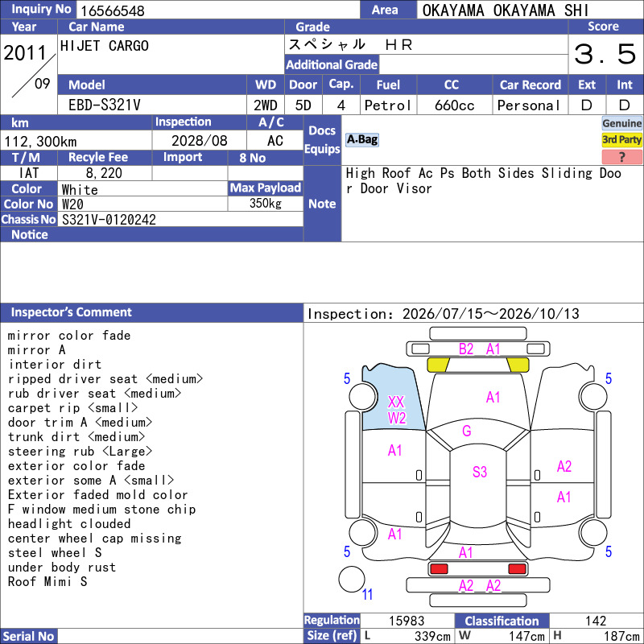Screen dimensions: 644x644
Task: Click the 2WD drive value
Action: (266, 105)
